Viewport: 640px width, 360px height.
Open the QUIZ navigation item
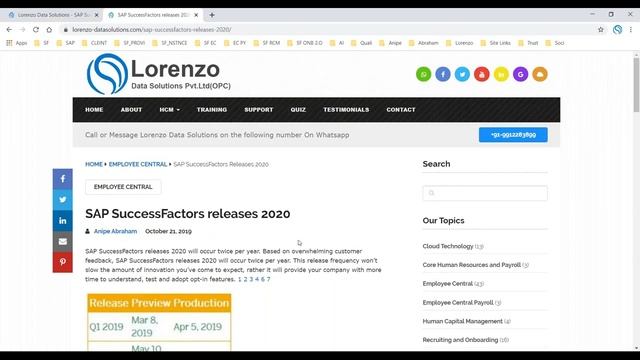tap(298, 110)
